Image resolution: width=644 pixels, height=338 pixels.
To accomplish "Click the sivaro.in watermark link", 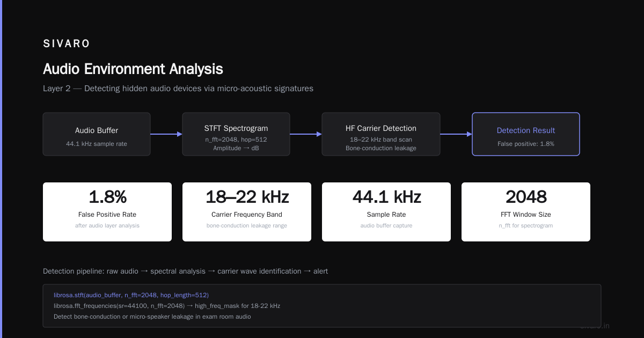I will [x=595, y=326].
